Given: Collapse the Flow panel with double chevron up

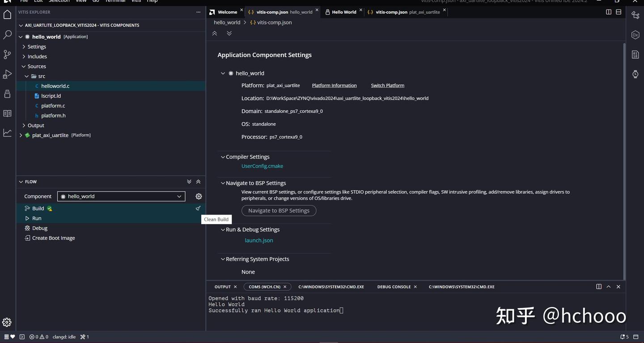Looking at the screenshot, I should [198, 182].
